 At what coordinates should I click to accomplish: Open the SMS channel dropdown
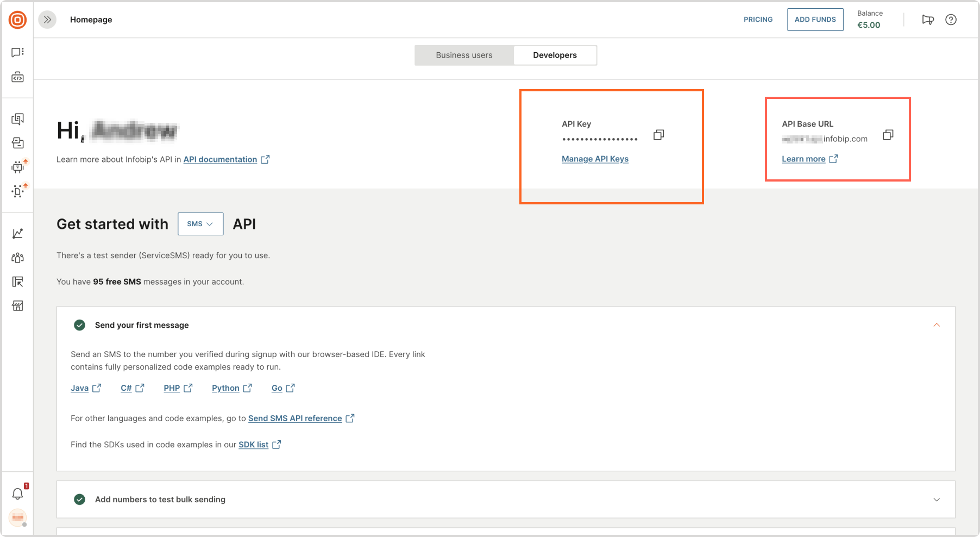[200, 224]
